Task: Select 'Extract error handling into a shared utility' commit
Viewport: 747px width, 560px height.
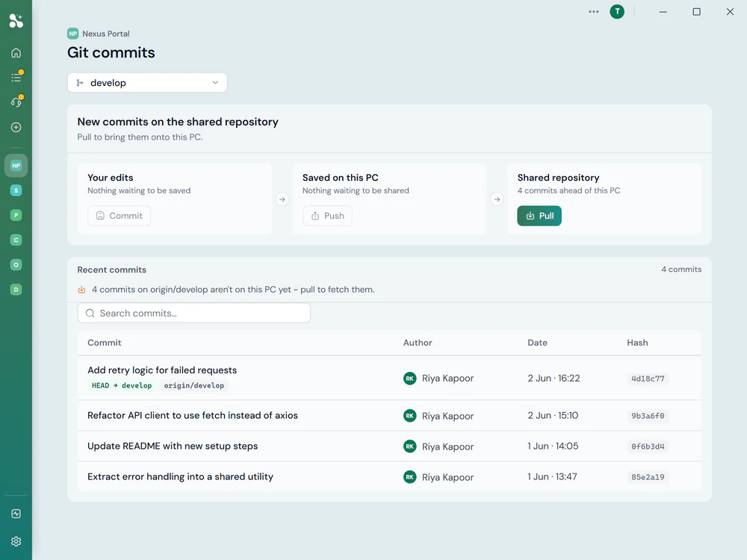Action: click(390, 476)
